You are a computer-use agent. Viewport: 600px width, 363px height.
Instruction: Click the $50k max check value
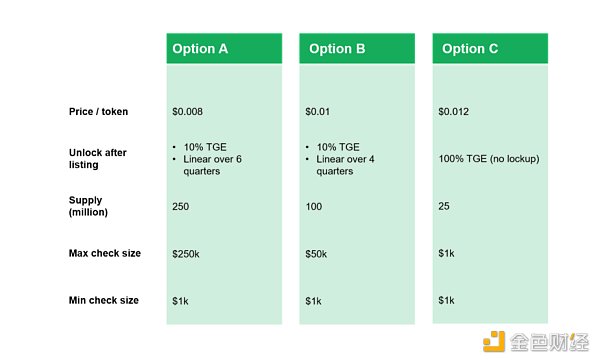coord(316,254)
